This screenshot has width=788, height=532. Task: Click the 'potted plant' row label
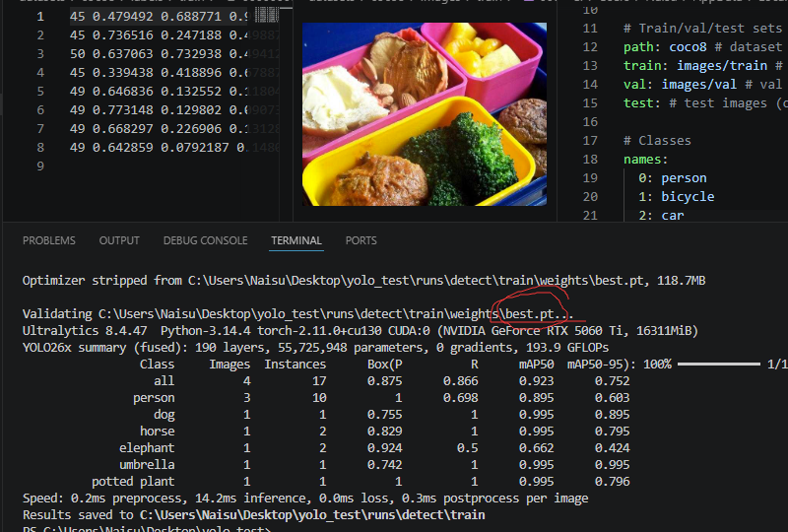pos(133,481)
